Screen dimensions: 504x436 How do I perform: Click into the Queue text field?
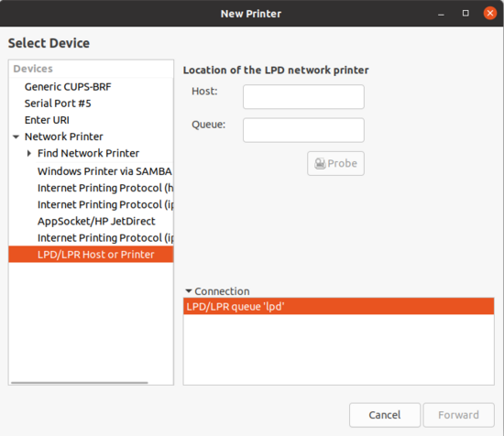tap(303, 130)
